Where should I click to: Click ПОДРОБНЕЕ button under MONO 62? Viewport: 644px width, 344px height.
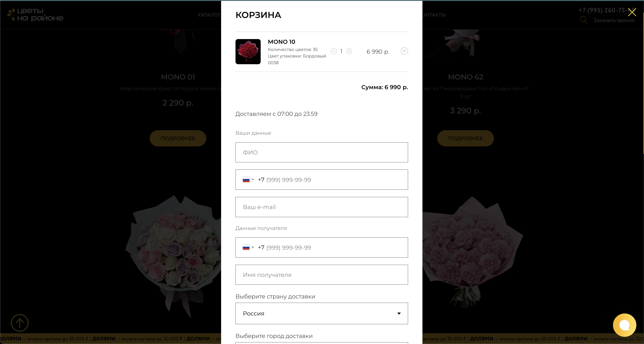point(465,138)
